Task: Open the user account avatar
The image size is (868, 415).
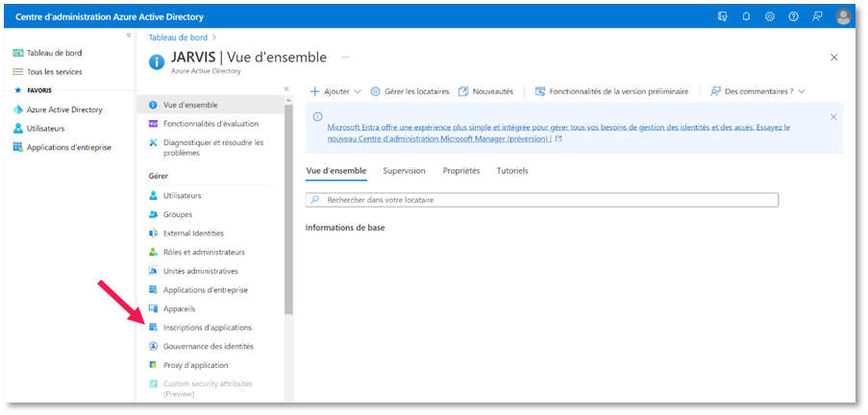Action: (843, 16)
